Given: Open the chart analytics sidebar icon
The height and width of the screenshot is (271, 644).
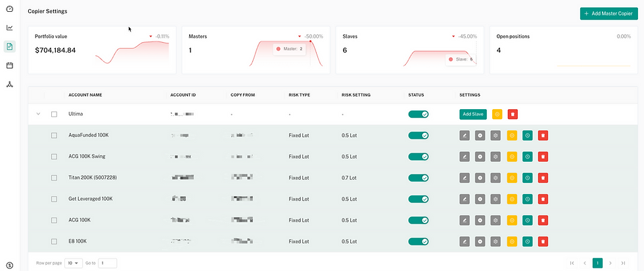Looking at the screenshot, I should coord(9,28).
